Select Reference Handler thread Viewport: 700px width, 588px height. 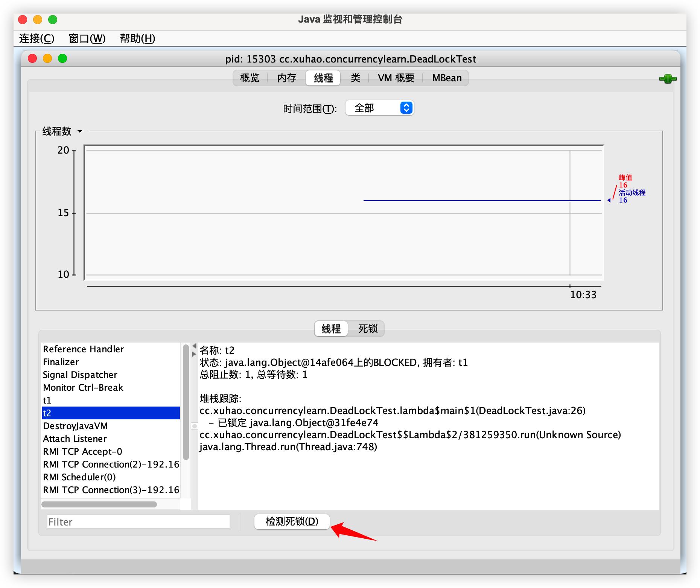click(111, 349)
